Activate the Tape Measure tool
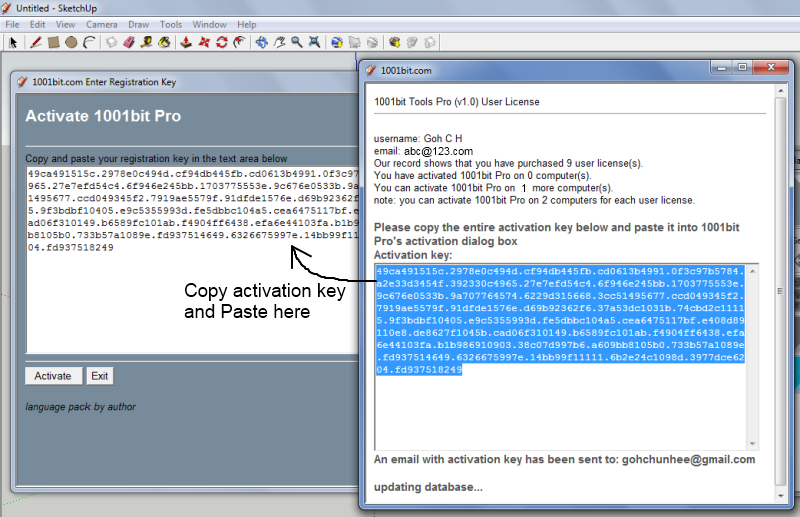The image size is (800, 517). [146, 42]
